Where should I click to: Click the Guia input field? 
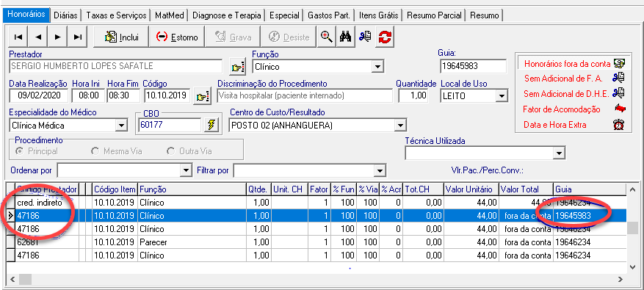click(x=473, y=67)
